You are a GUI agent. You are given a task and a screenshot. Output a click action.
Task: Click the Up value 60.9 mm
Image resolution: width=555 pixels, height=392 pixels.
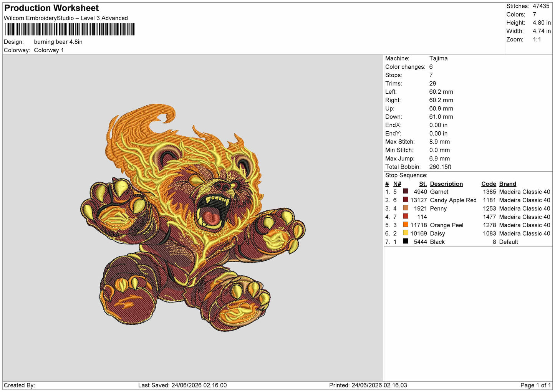click(441, 109)
